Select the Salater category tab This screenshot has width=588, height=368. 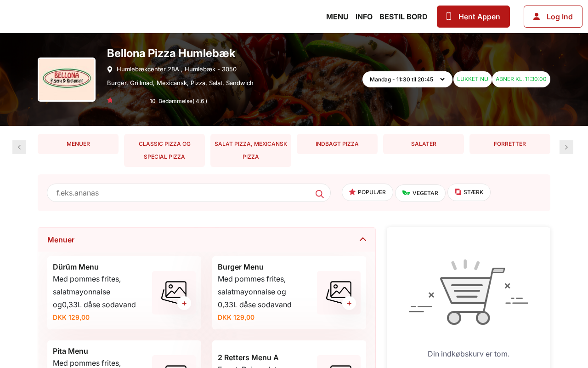[424, 144]
